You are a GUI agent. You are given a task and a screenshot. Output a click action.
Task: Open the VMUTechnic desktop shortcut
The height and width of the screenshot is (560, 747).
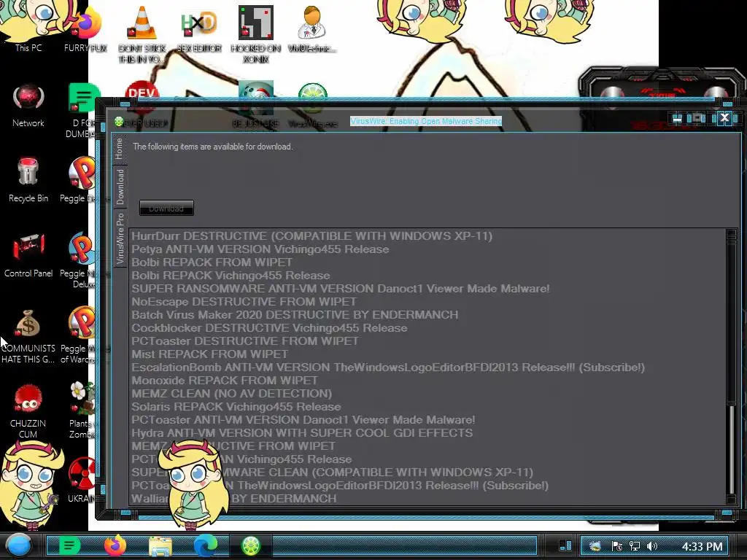coord(311,28)
